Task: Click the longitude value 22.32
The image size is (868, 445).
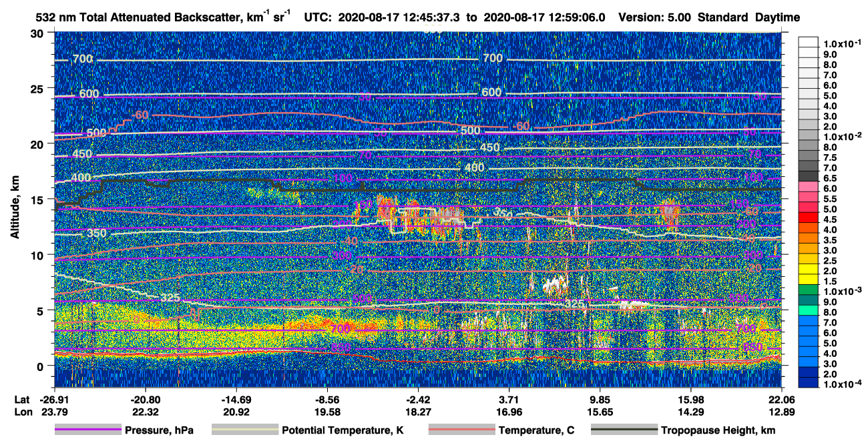Action: [x=145, y=412]
